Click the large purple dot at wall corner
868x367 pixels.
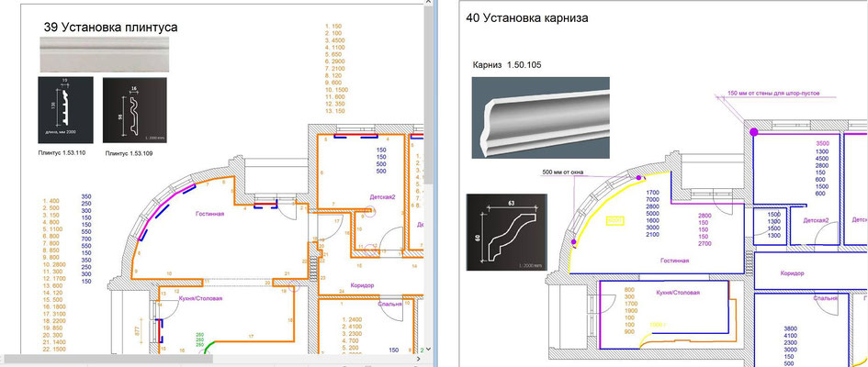coord(753,131)
